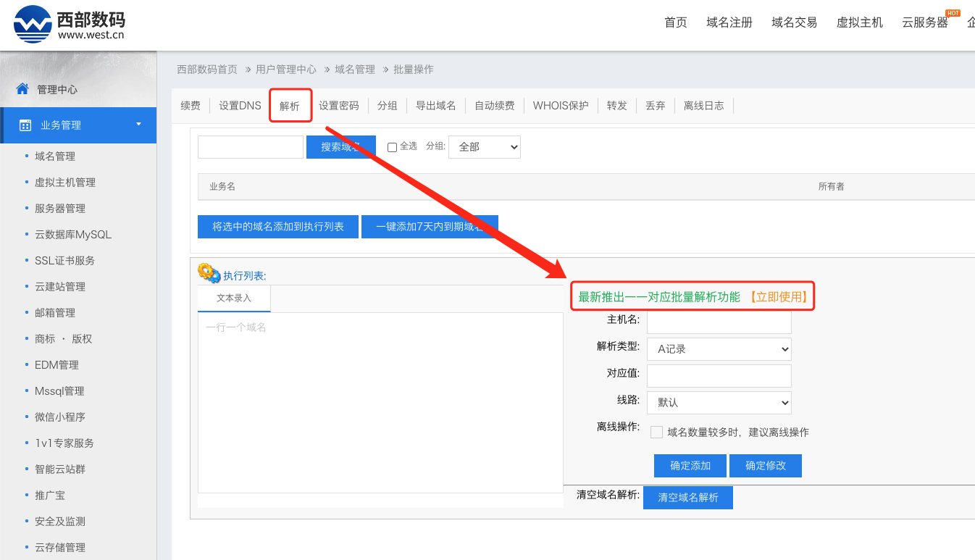Click the 域名注册 top navigation item

(729, 22)
